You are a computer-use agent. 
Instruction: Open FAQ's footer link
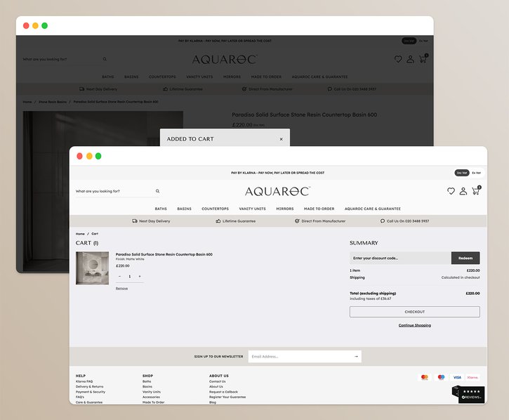pos(80,398)
